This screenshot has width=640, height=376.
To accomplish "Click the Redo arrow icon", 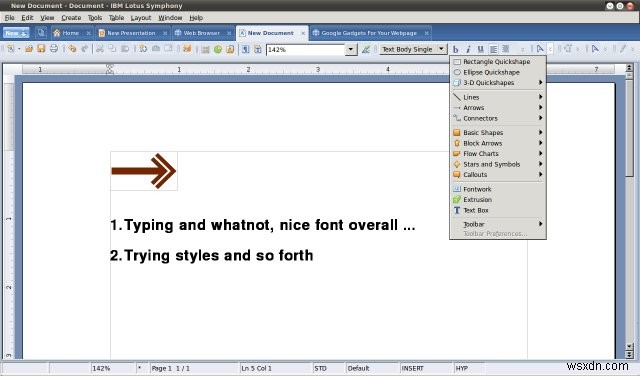I will coord(84,49).
